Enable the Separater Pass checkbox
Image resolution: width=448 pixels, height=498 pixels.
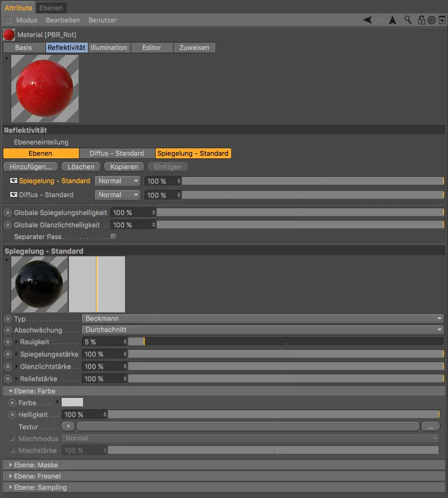(114, 237)
